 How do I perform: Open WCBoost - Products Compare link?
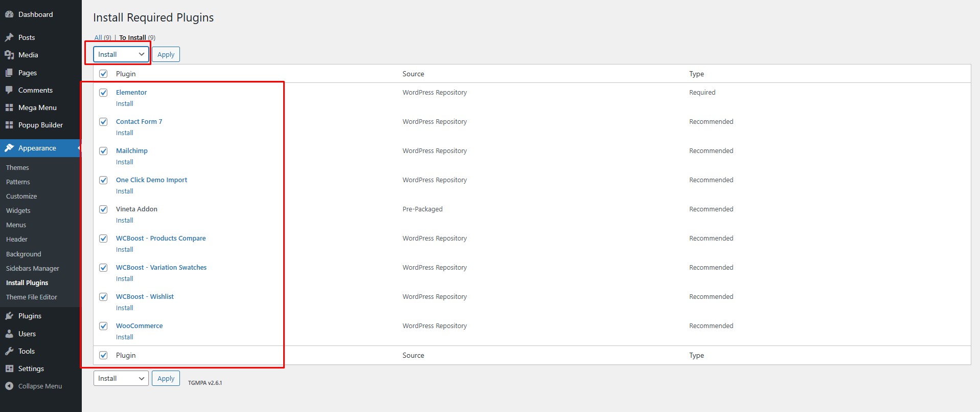point(161,238)
